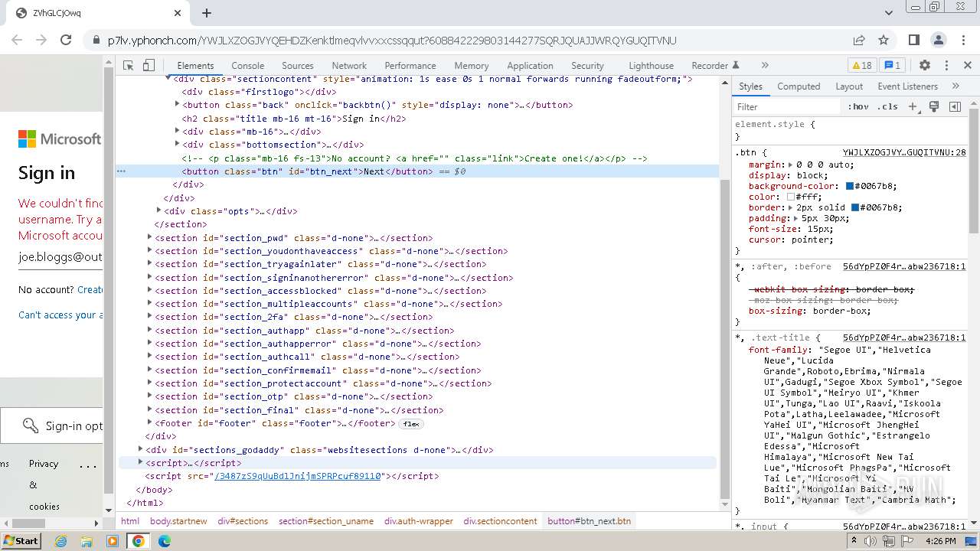Click the background-color #0067b8 swatch
Screen dimensions: 980x551
coord(850,186)
